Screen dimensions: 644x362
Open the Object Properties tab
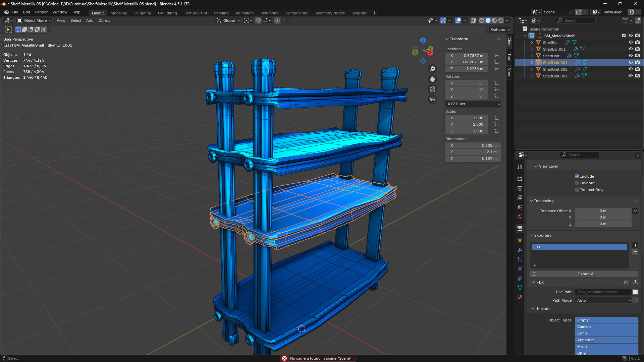520,240
